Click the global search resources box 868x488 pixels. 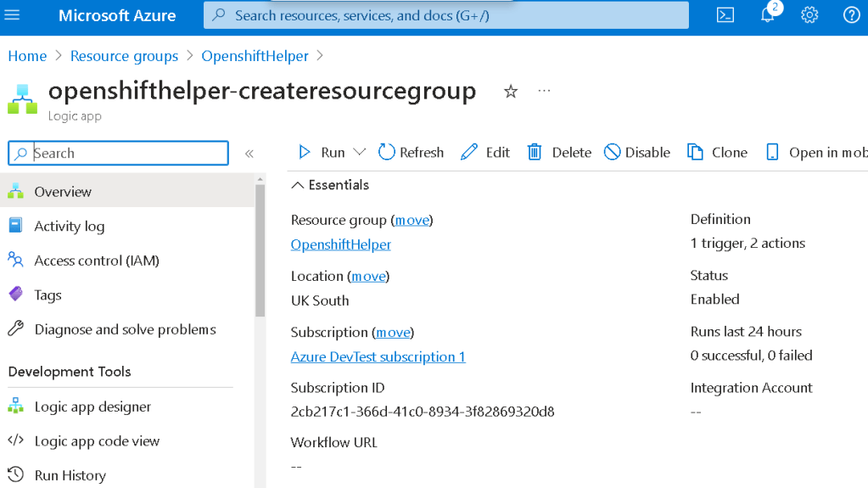point(446,15)
